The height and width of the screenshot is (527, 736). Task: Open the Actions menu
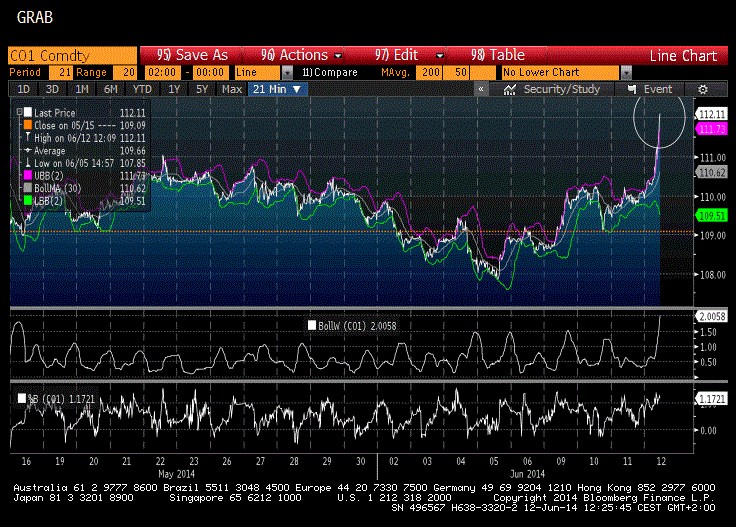(301, 55)
